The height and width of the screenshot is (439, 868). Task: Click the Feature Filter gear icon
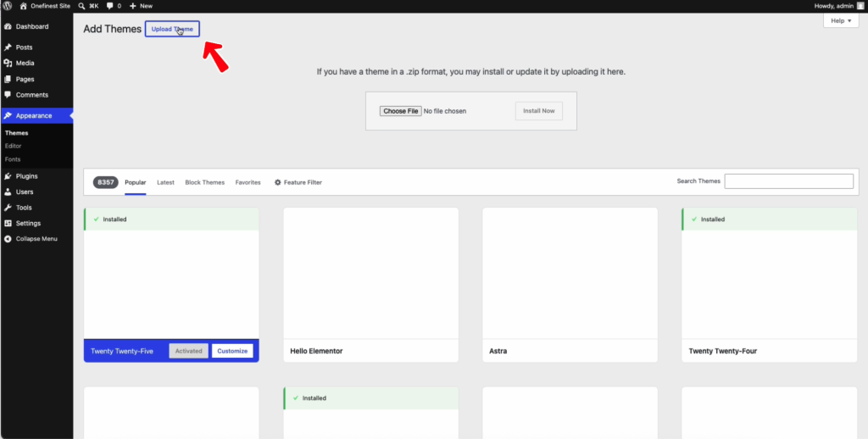[278, 182]
